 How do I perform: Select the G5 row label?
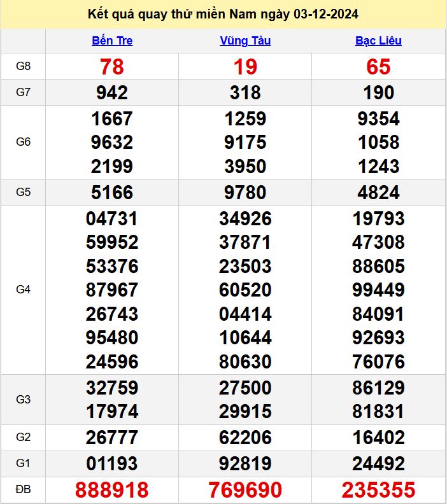23,192
